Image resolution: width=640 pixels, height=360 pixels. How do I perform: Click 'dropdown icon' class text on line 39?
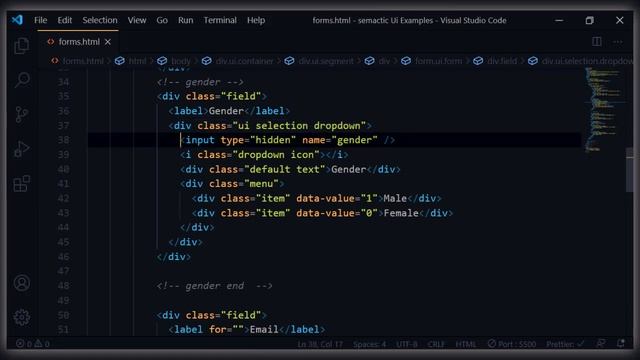(276, 155)
